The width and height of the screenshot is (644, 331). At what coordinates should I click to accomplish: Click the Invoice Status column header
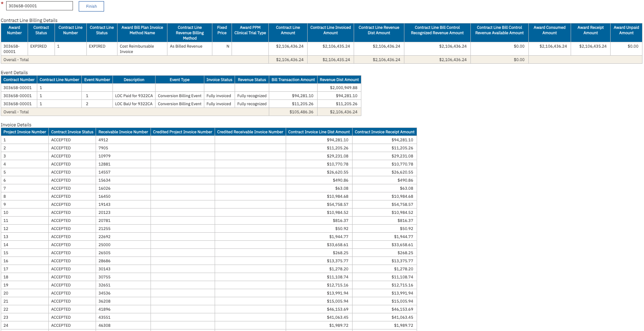219,80
